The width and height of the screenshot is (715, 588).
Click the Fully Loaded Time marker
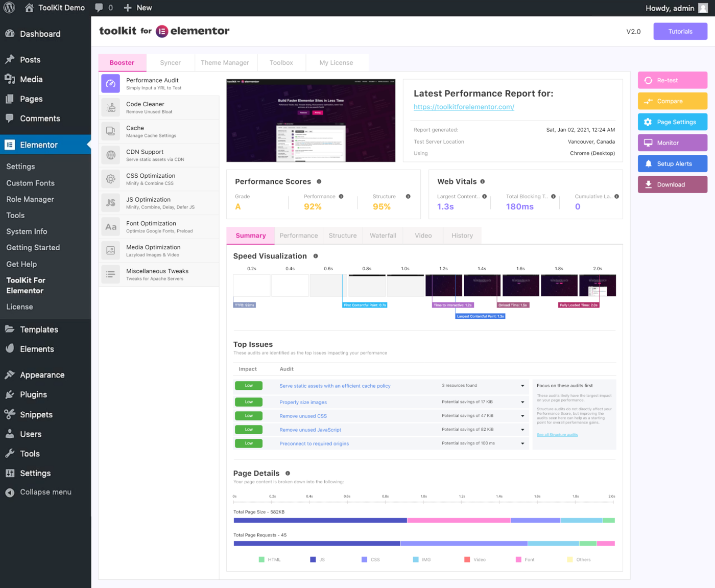click(579, 305)
